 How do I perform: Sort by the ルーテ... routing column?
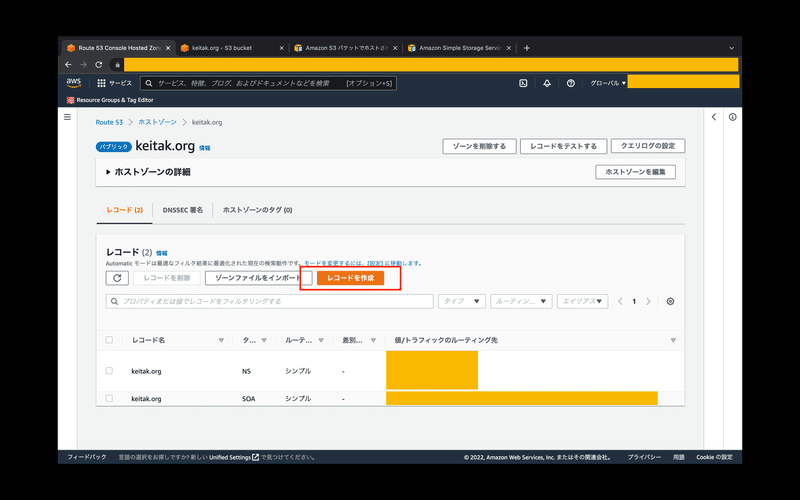321,340
